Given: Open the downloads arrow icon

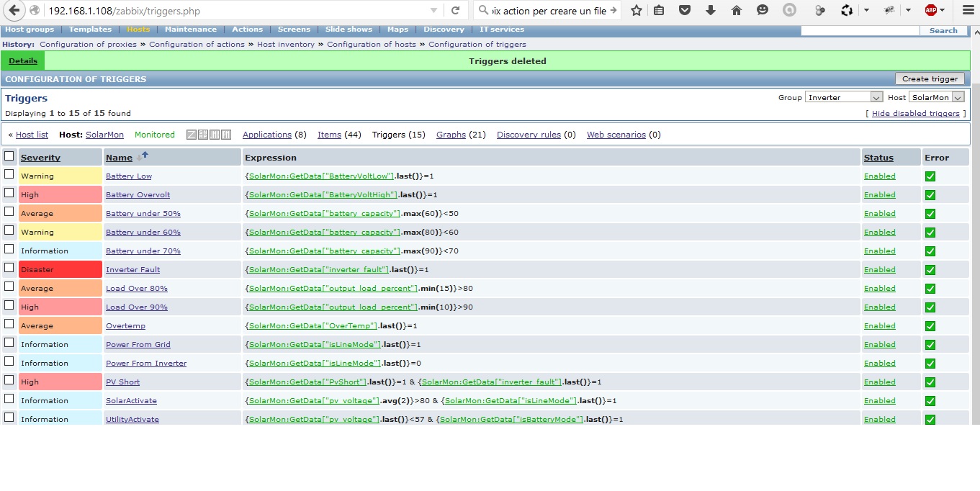Looking at the screenshot, I should (x=711, y=11).
